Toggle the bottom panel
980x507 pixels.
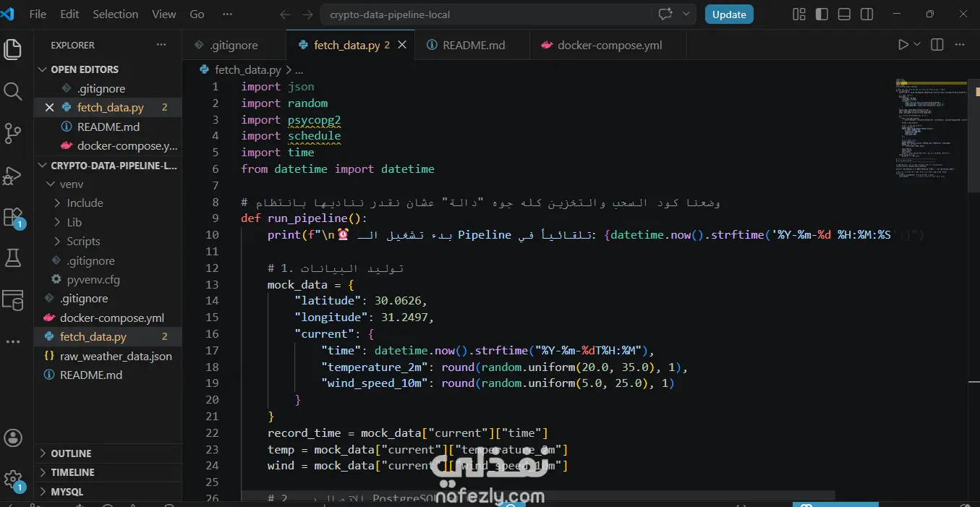[844, 14]
